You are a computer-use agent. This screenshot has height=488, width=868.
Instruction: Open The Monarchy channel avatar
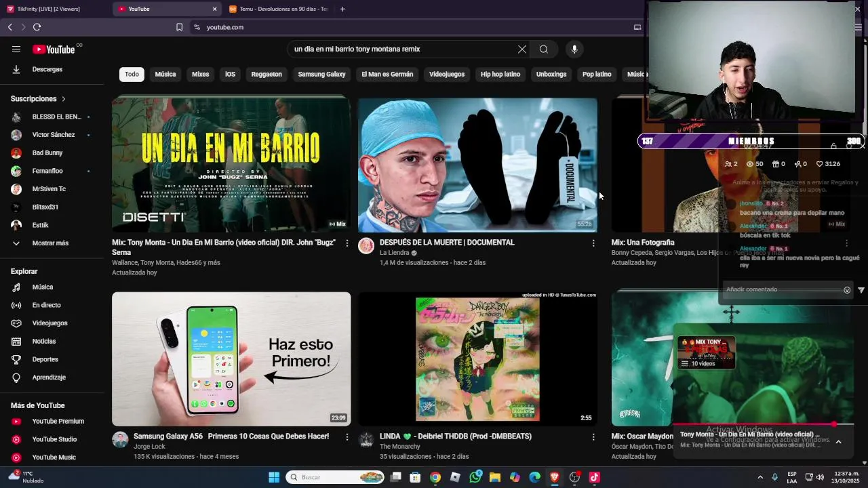pyautogui.click(x=366, y=439)
